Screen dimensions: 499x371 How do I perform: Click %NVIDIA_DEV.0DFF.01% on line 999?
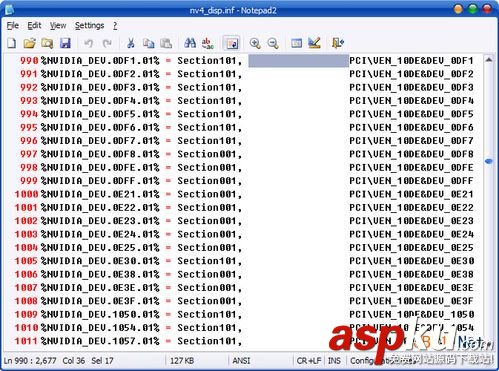coord(100,181)
